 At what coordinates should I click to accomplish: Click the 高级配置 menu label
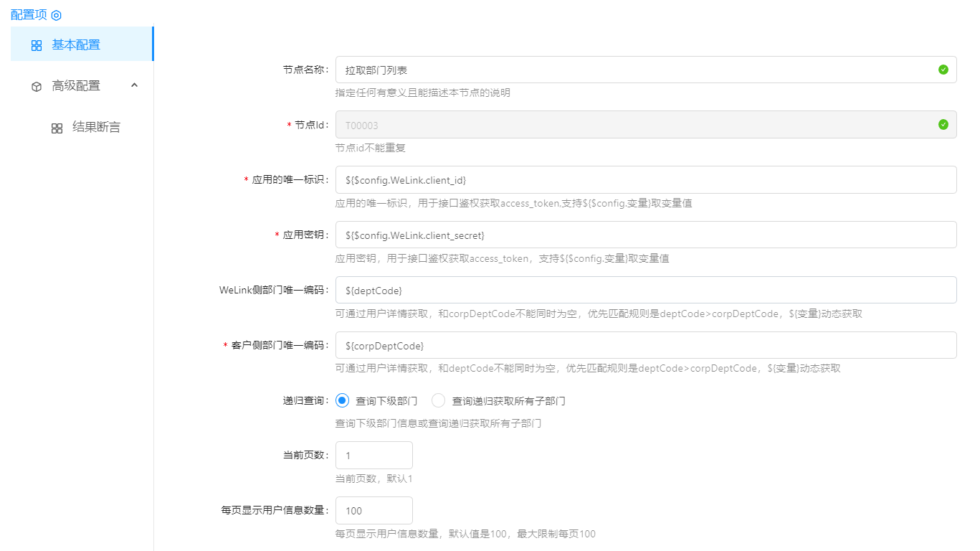(x=76, y=85)
